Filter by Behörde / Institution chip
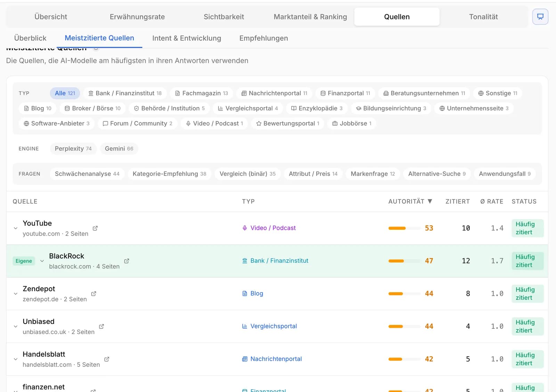 [169, 108]
